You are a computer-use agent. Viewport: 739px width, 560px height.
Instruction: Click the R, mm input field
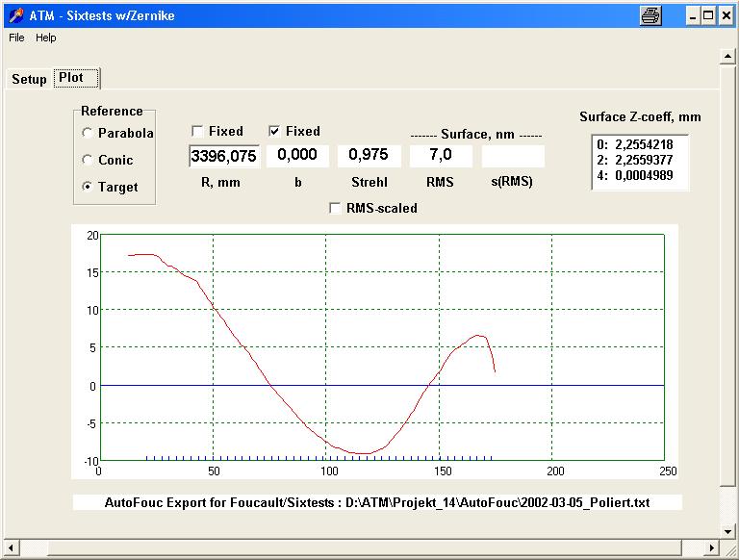coord(223,156)
